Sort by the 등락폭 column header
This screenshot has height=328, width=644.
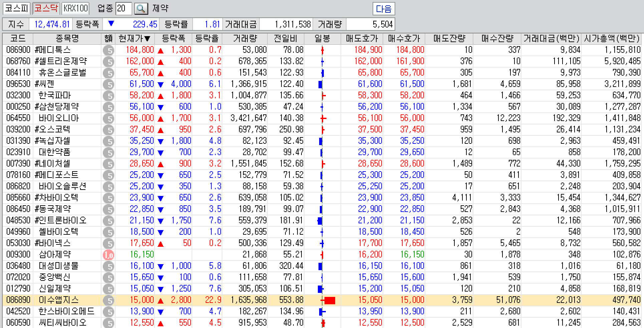click(x=173, y=38)
